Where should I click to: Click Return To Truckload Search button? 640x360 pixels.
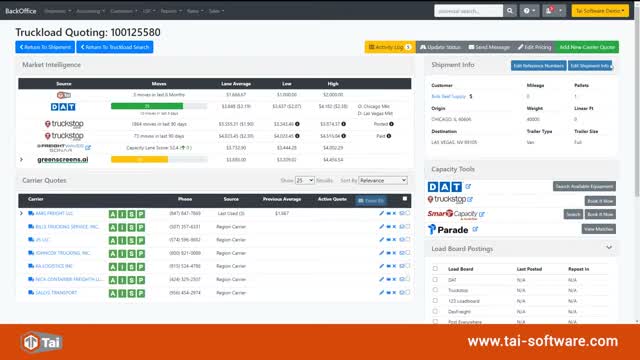tap(115, 47)
